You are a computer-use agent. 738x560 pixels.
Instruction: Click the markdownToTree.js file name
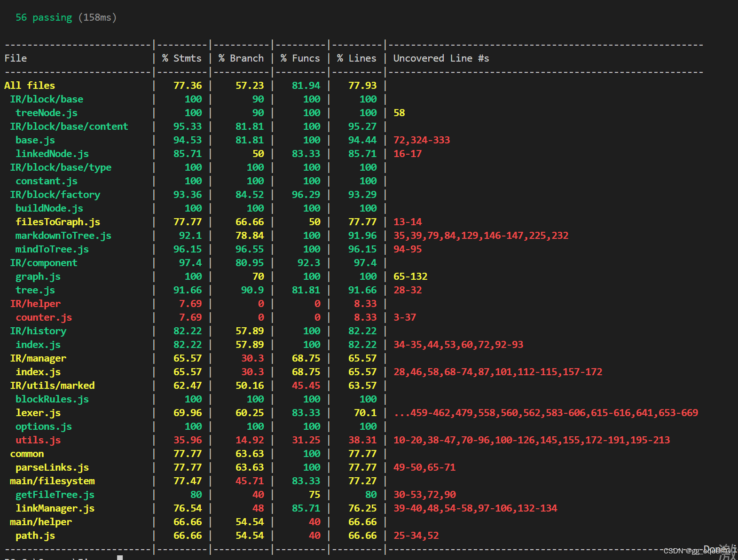click(x=63, y=236)
